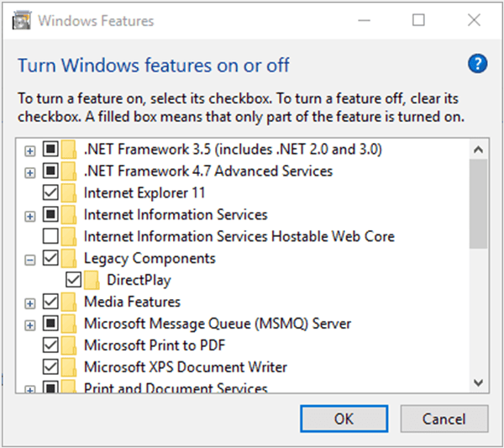
Task: Uncheck the Internet Explorer 11 checkbox
Action: tap(50, 192)
